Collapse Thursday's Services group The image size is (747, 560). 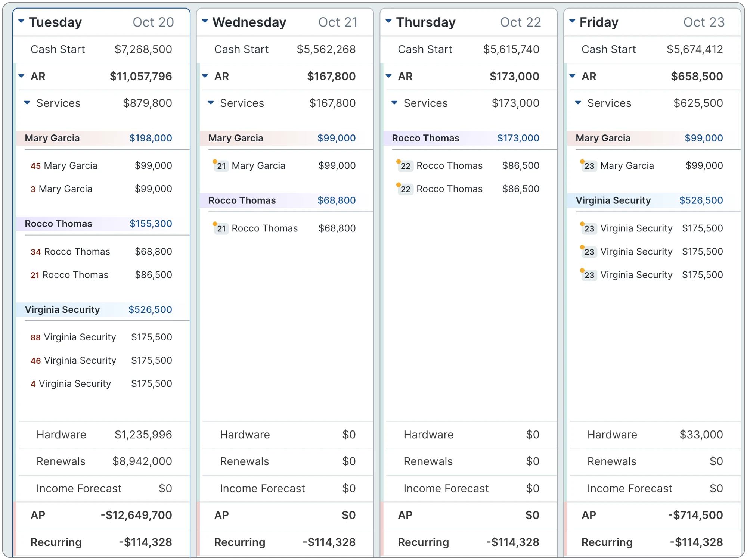394,102
